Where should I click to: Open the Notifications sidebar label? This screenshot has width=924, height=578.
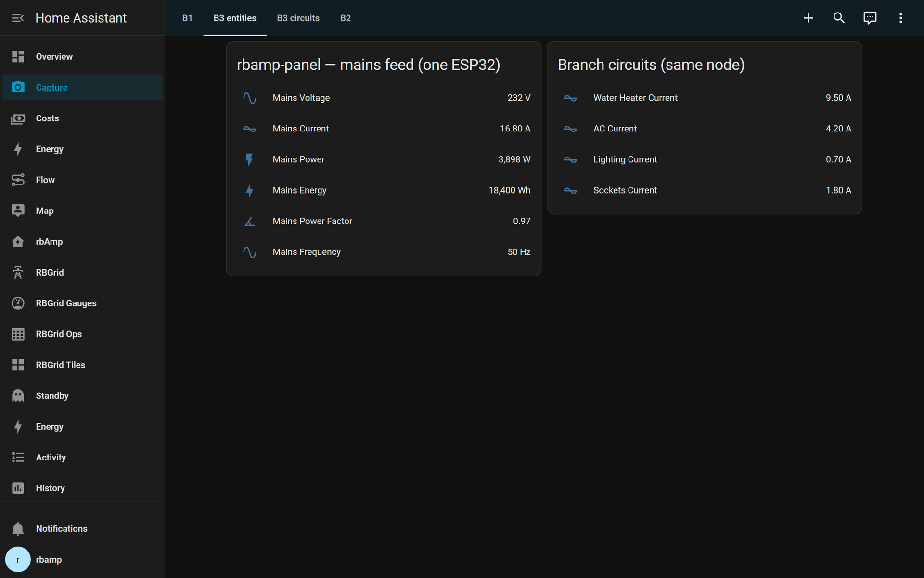[x=62, y=528]
